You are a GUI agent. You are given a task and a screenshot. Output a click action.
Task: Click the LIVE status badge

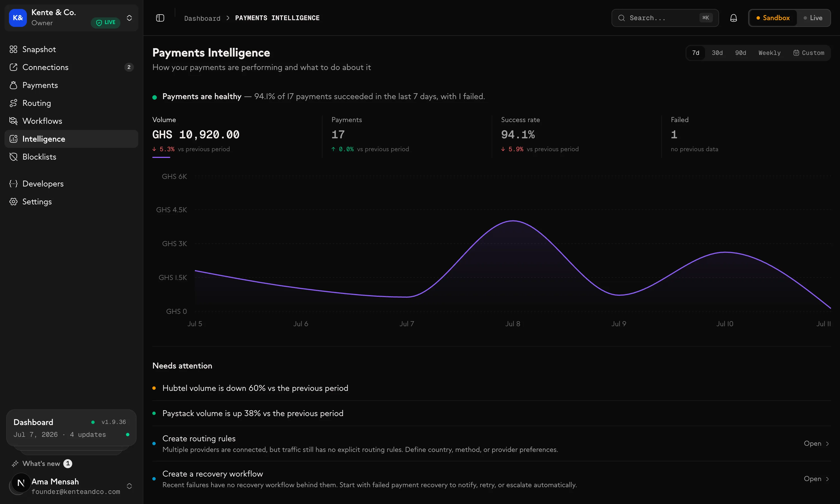point(106,22)
